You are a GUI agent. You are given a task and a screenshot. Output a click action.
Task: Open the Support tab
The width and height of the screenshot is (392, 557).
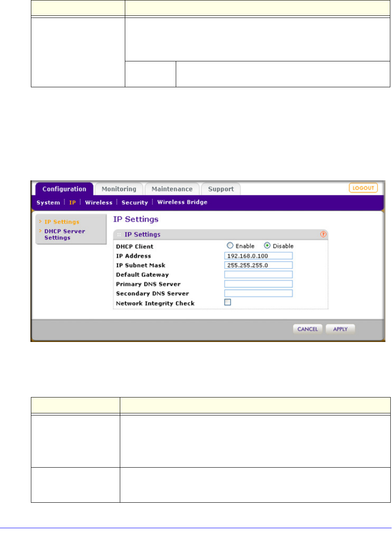pyautogui.click(x=221, y=189)
